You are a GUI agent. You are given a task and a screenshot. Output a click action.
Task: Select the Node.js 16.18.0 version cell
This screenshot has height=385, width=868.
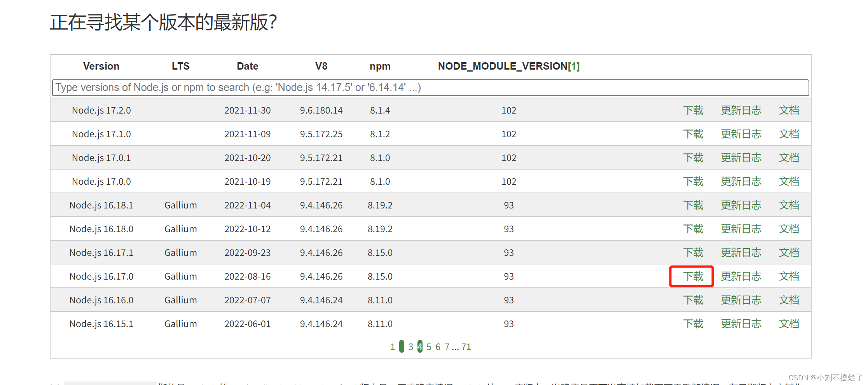click(101, 229)
